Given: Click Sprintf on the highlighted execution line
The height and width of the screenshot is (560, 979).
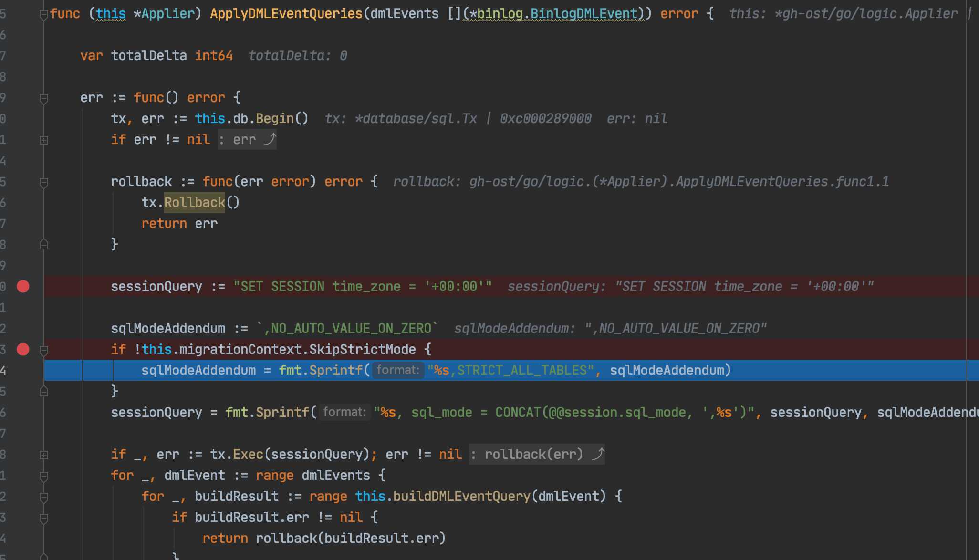Looking at the screenshot, I should click(x=336, y=370).
